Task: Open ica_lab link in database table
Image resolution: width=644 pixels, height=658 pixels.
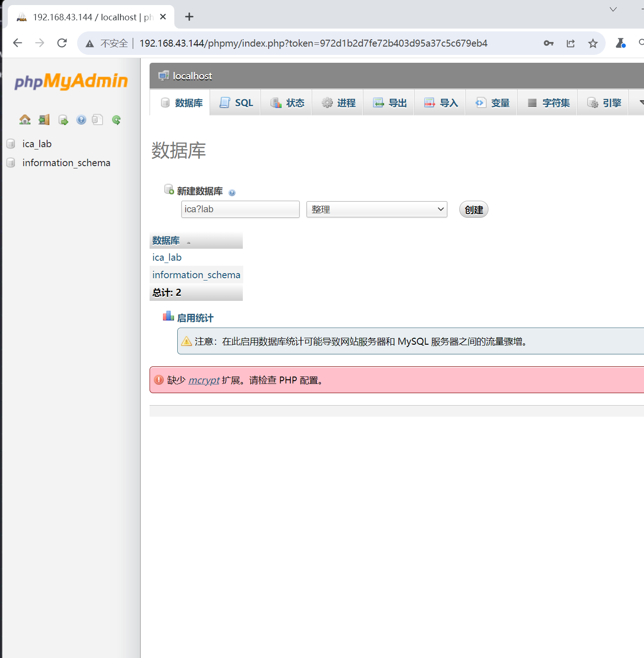Action: click(x=167, y=257)
